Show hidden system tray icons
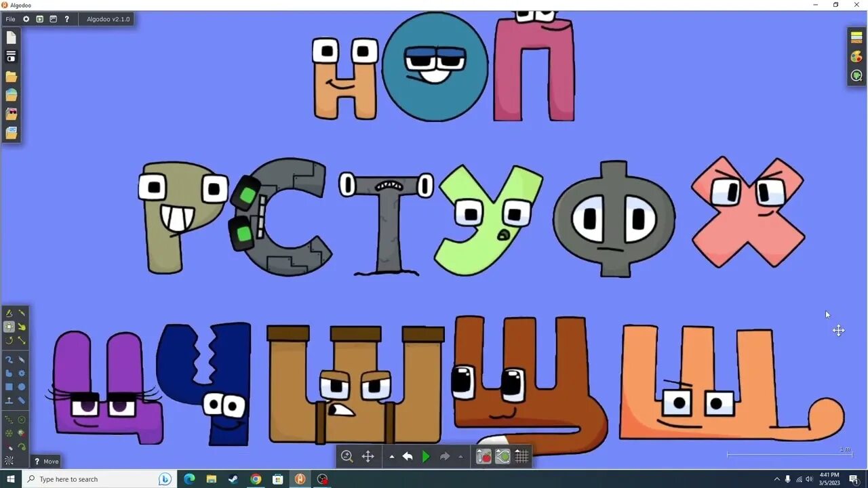The height and width of the screenshot is (488, 868). click(777, 479)
